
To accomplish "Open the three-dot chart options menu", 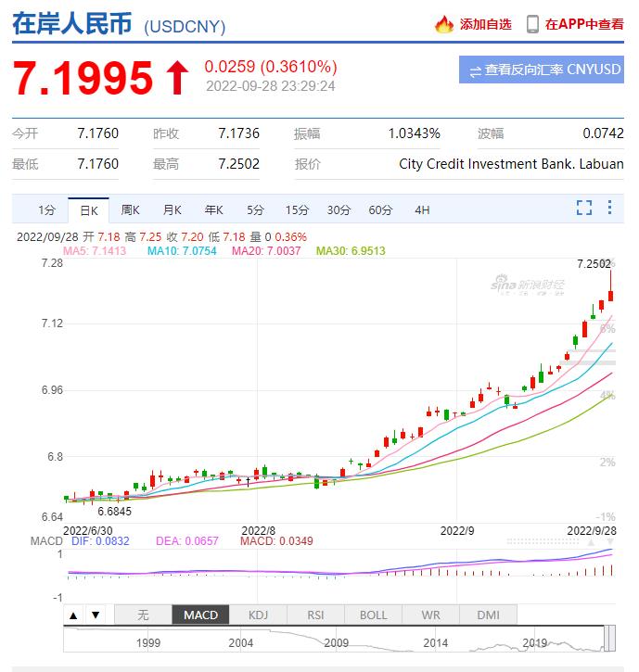I will [x=609, y=208].
